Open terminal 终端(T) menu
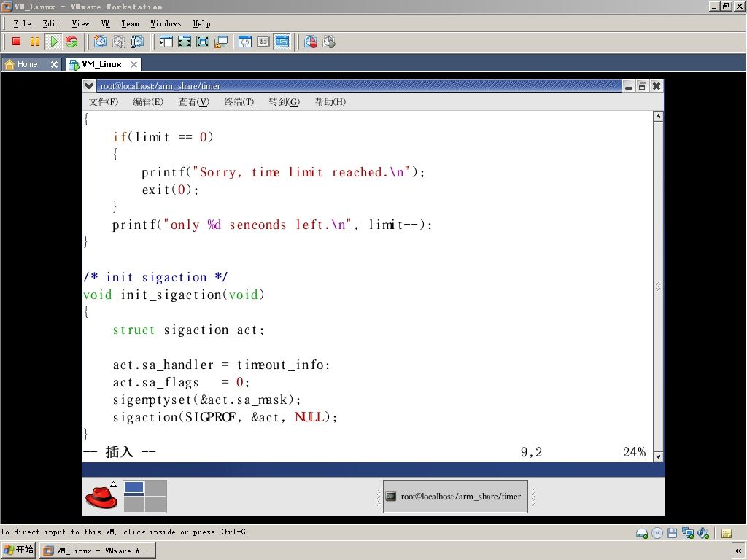The height and width of the screenshot is (560, 747). [x=239, y=101]
